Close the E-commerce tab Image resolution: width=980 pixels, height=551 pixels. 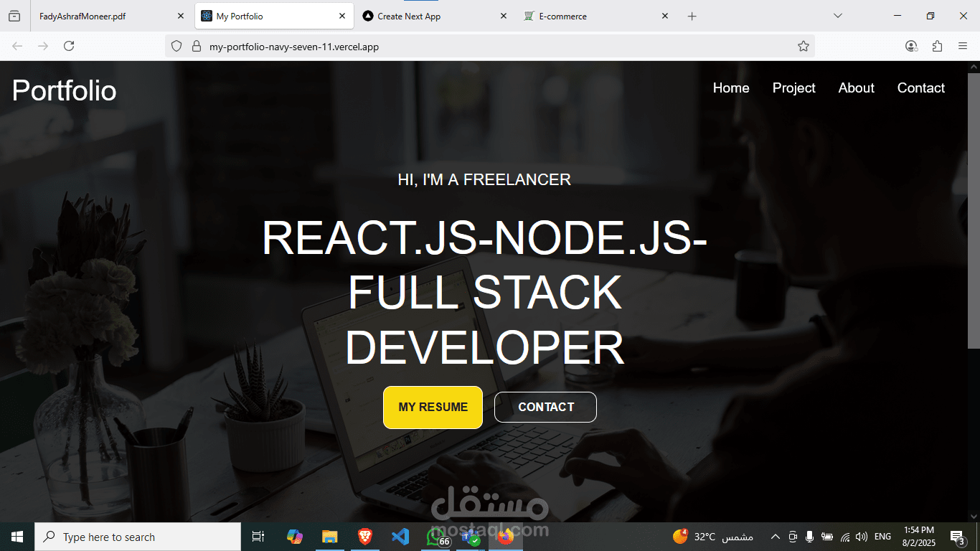pos(665,16)
